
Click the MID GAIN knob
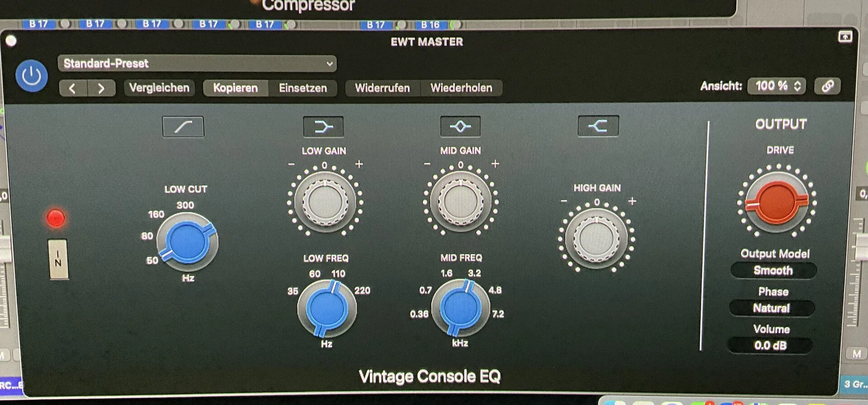[461, 201]
